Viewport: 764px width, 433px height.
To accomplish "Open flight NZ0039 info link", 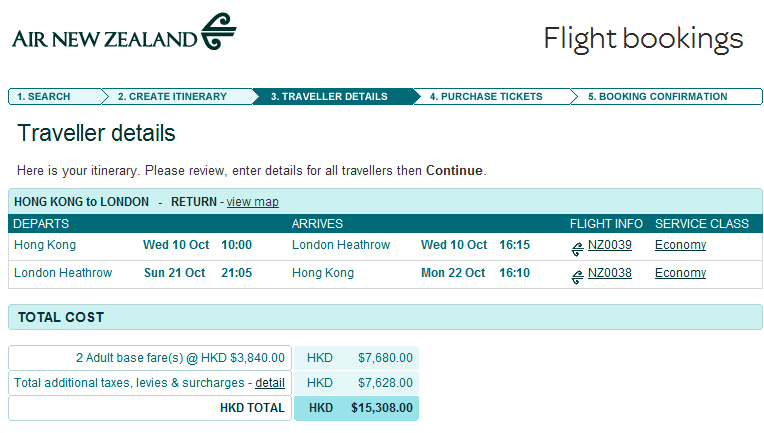I will tap(609, 245).
